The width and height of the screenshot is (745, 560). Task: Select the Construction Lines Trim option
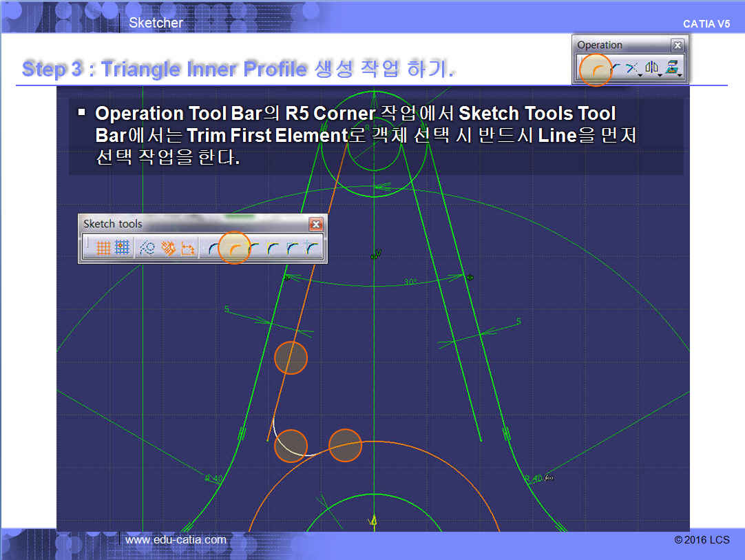pyautogui.click(x=293, y=249)
